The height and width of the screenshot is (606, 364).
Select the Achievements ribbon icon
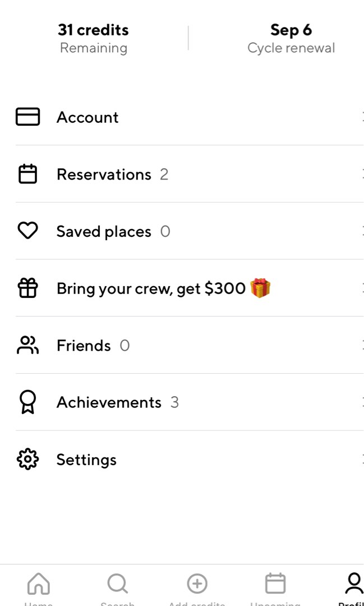click(27, 402)
